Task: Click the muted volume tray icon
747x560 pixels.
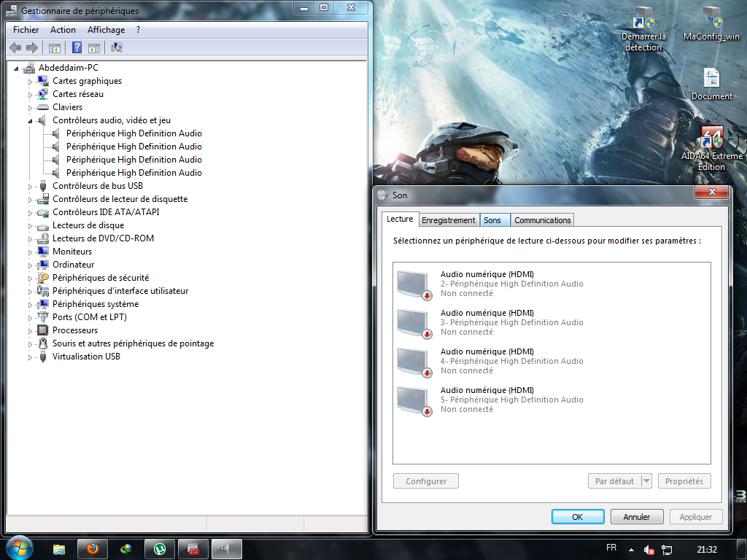Action: (649, 550)
